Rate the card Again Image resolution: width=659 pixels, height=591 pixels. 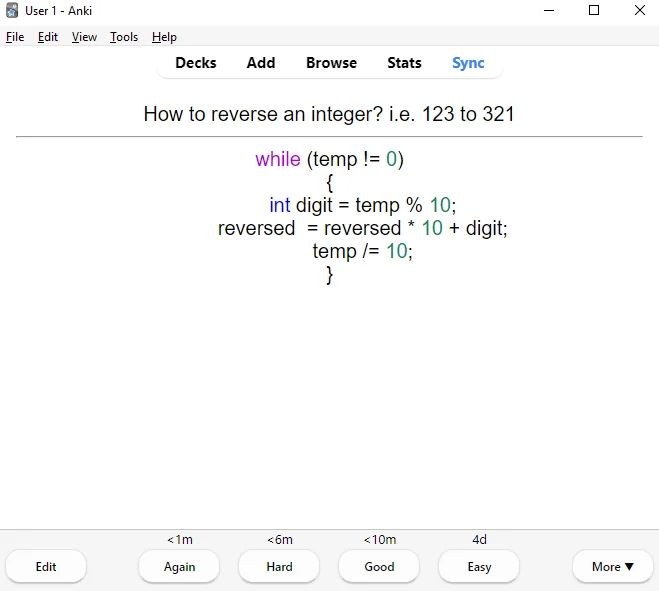179,567
